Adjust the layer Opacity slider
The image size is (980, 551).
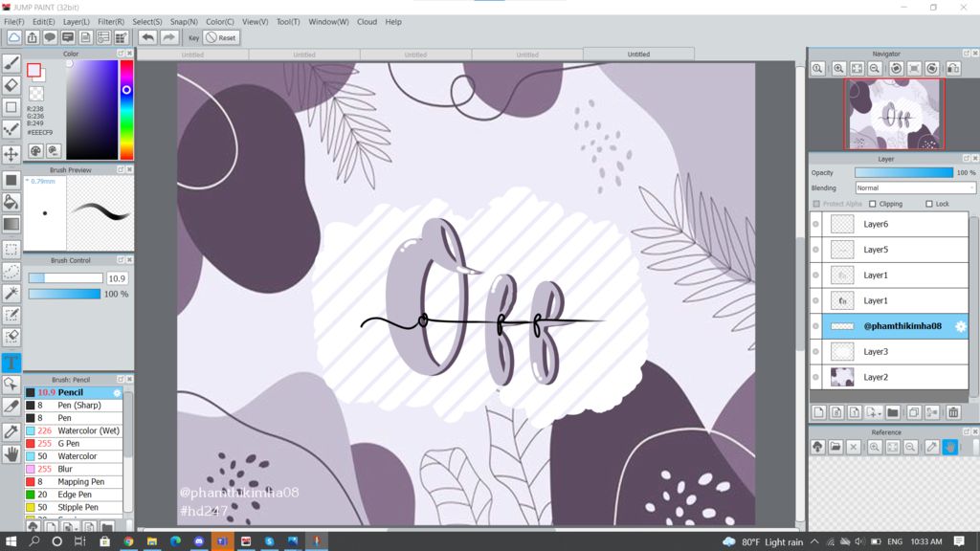tap(903, 172)
